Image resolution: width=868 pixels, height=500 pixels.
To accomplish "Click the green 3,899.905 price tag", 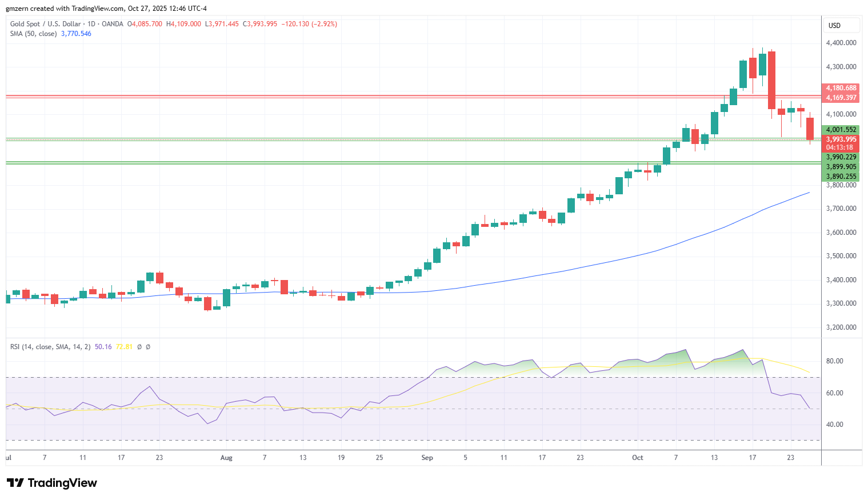I will click(x=841, y=167).
